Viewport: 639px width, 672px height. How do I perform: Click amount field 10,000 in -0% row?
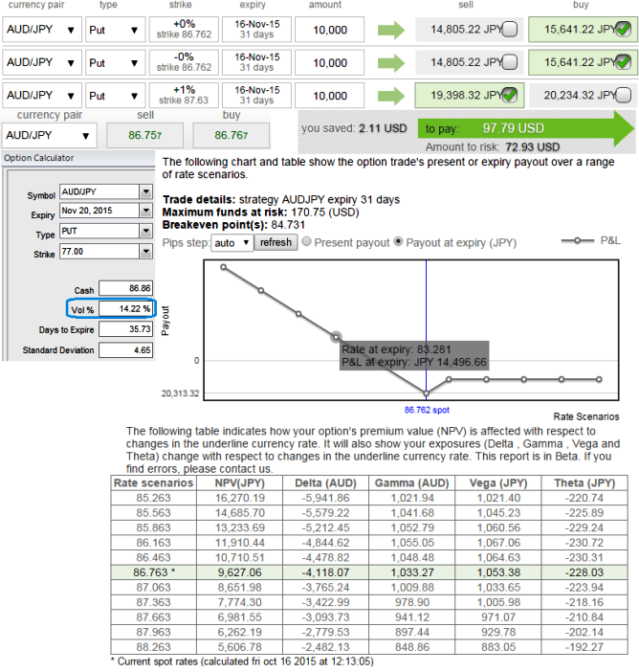330,62
